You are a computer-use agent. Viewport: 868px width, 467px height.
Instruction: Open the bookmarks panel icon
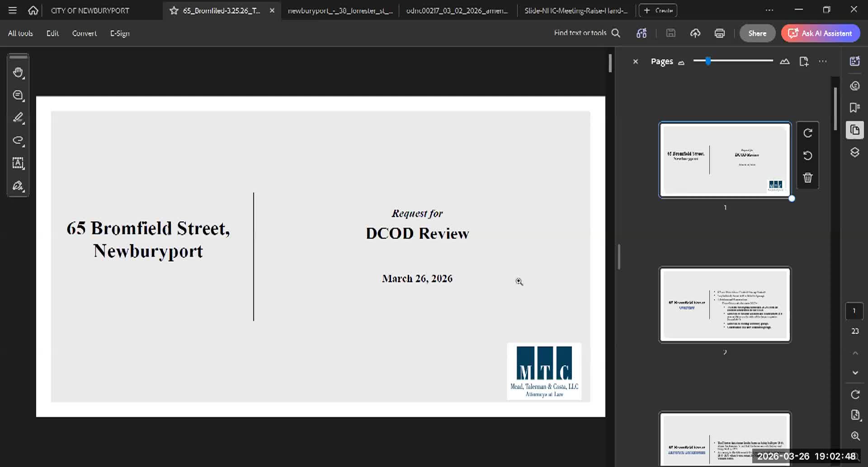(854, 108)
